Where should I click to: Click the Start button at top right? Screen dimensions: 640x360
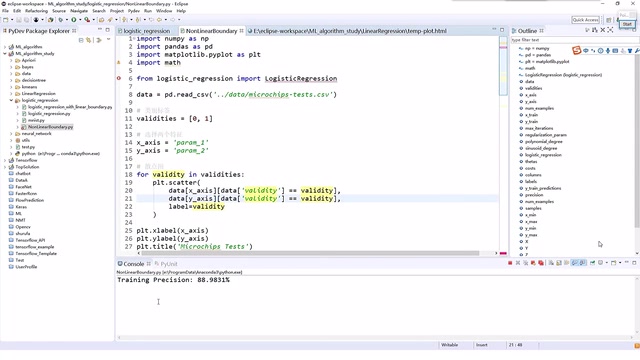point(627,24)
